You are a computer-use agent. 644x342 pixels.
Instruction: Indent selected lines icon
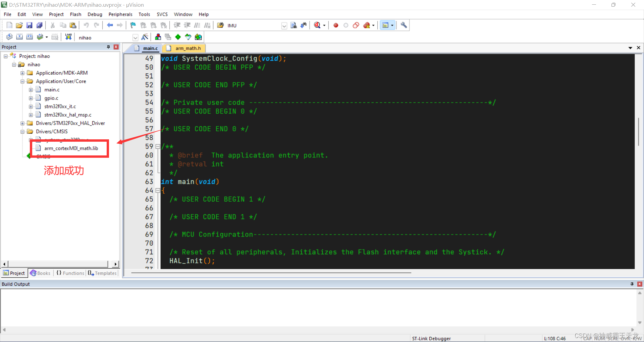(177, 25)
